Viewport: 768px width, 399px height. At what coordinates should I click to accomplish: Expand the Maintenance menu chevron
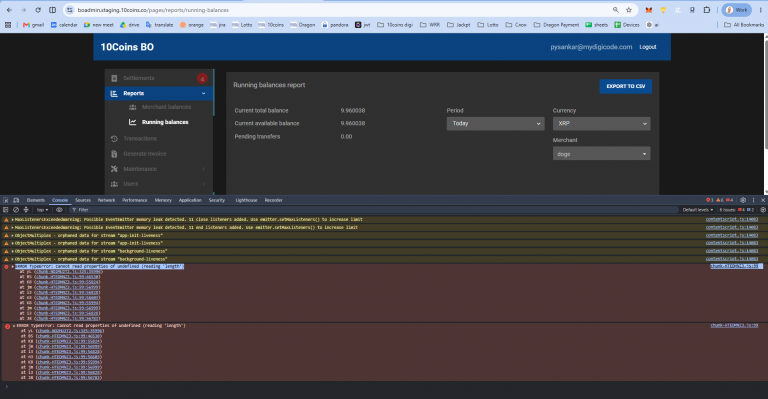pyautogui.click(x=204, y=169)
